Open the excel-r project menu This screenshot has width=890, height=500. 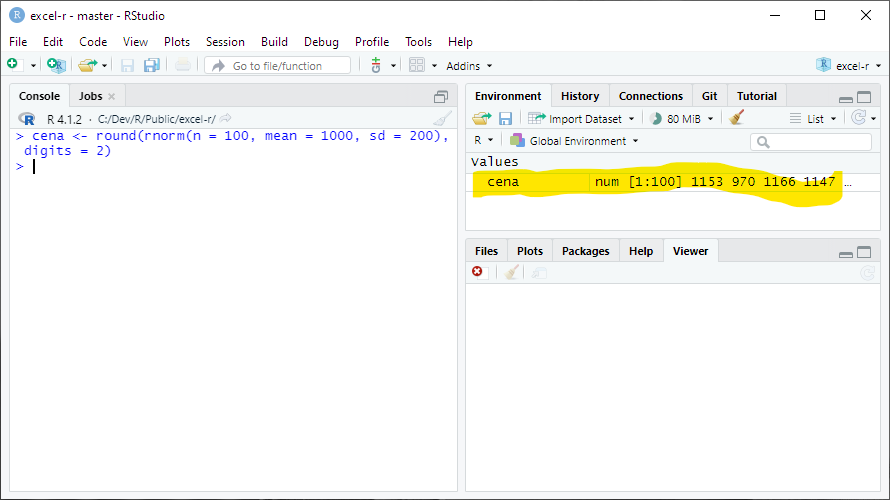pyautogui.click(x=849, y=66)
